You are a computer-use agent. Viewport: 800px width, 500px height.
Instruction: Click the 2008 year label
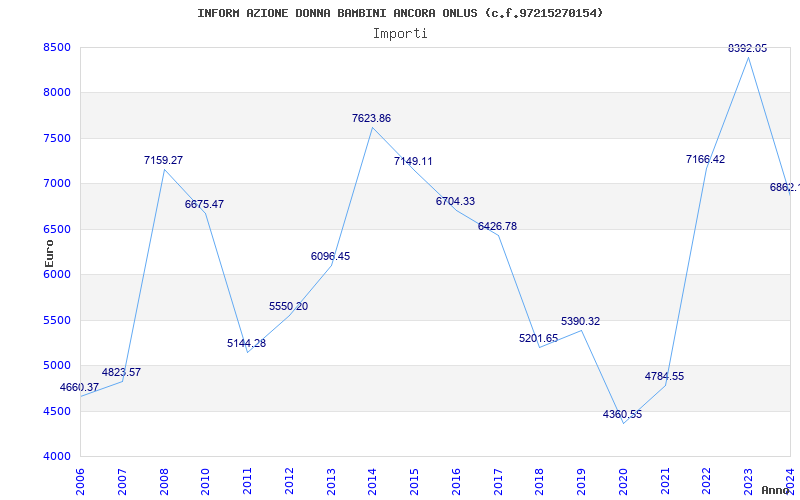(x=164, y=482)
